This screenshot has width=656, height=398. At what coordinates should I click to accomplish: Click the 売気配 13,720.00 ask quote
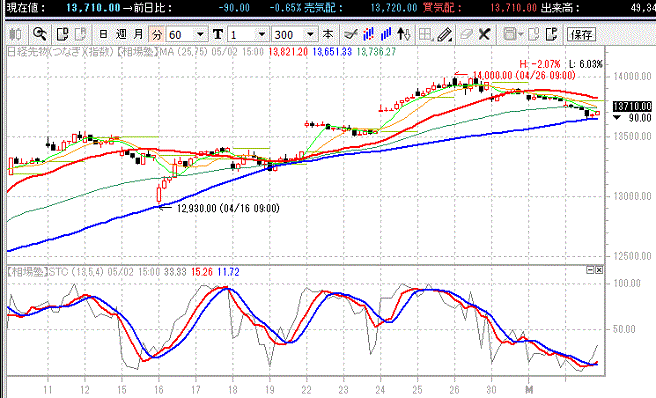[x=394, y=8]
